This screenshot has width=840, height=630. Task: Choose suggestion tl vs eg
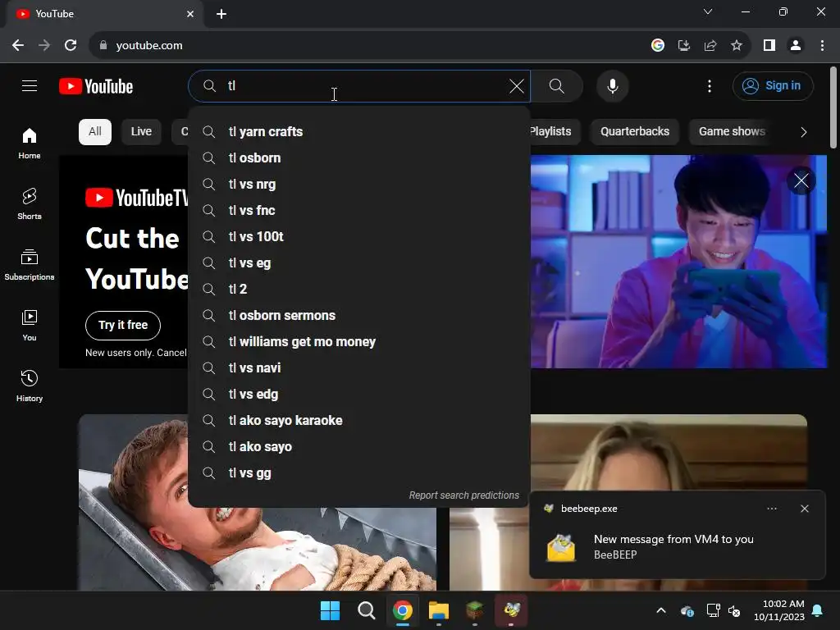pos(359,263)
